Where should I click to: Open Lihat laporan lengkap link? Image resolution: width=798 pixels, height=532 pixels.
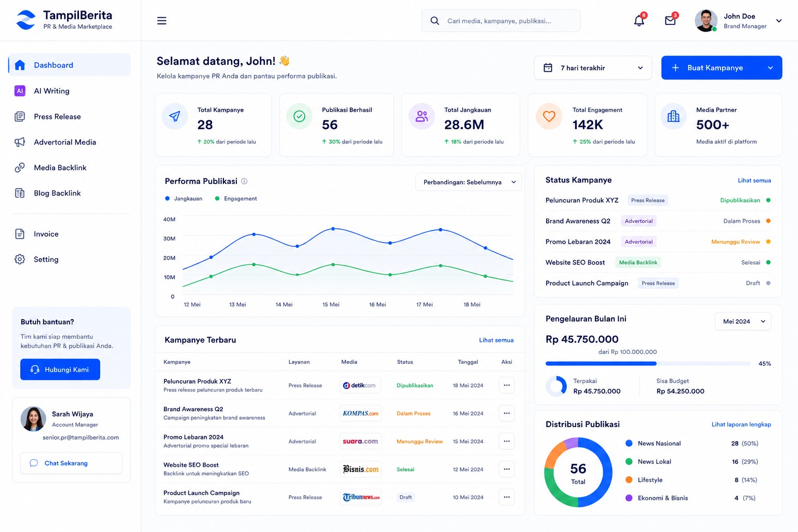tap(741, 424)
